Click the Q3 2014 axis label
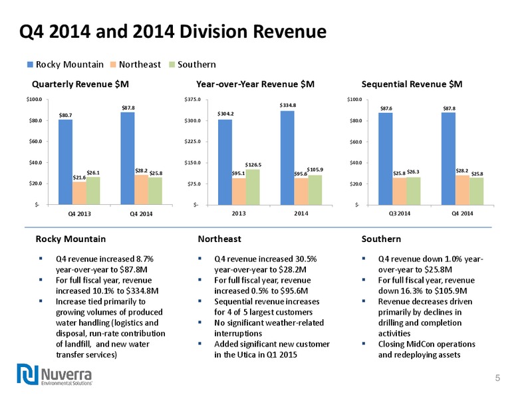532x399 pixels. coord(400,213)
